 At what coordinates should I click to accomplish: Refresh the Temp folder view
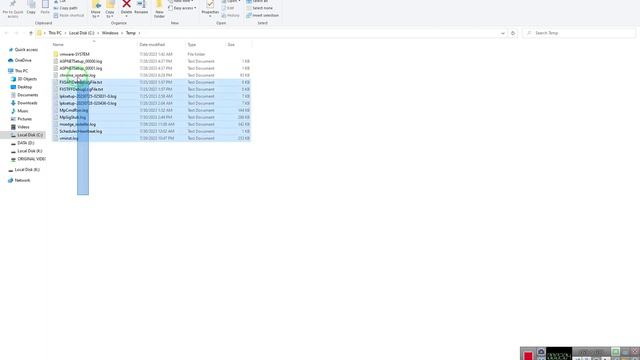pyautogui.click(x=513, y=33)
